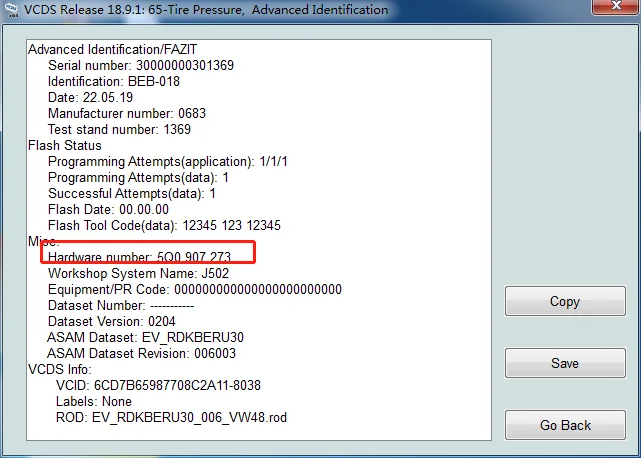Click the Equipment/PR Code line
641x458 pixels.
(x=195, y=289)
